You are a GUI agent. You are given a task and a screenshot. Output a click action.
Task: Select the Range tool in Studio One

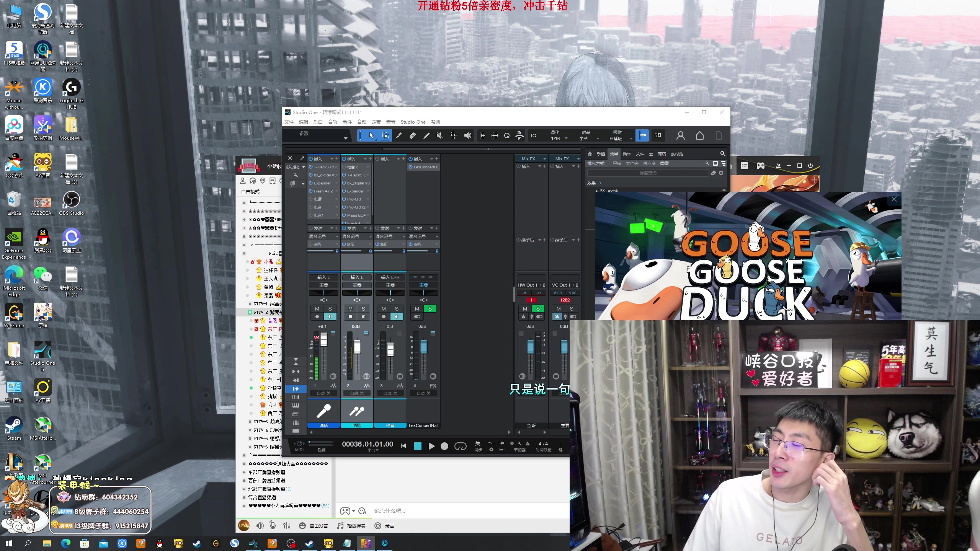coord(385,135)
